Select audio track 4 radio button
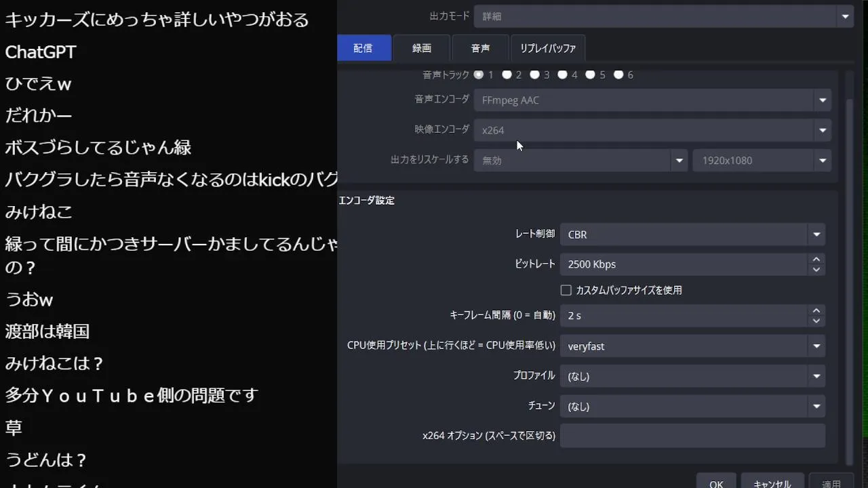The height and width of the screenshot is (488, 868). (x=562, y=75)
